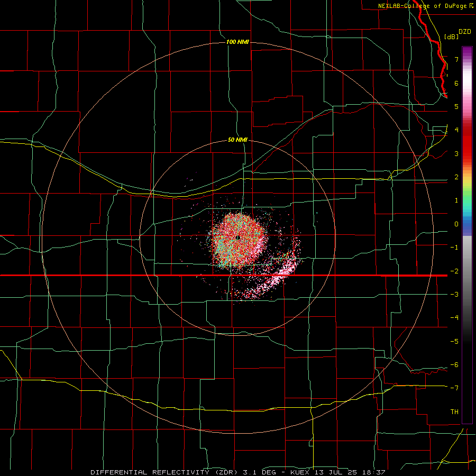Select the "2" value on the color scale
Image resolution: width=476 pixels, height=476 pixels.
pos(456,177)
